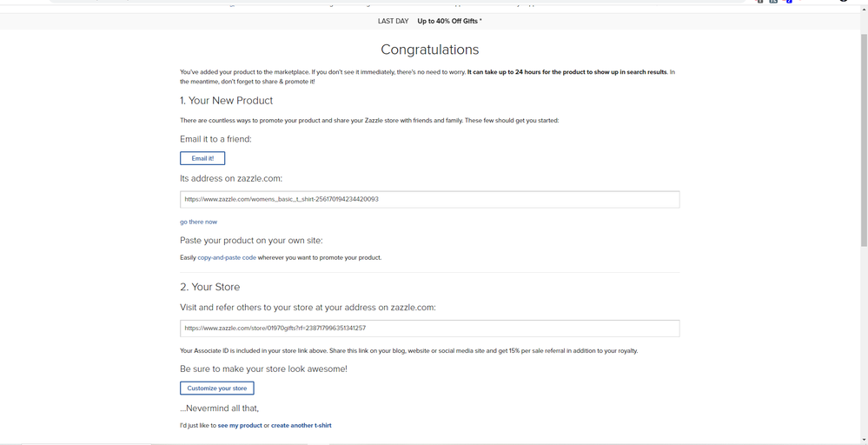Open the copy-and-paste code link

click(x=227, y=257)
